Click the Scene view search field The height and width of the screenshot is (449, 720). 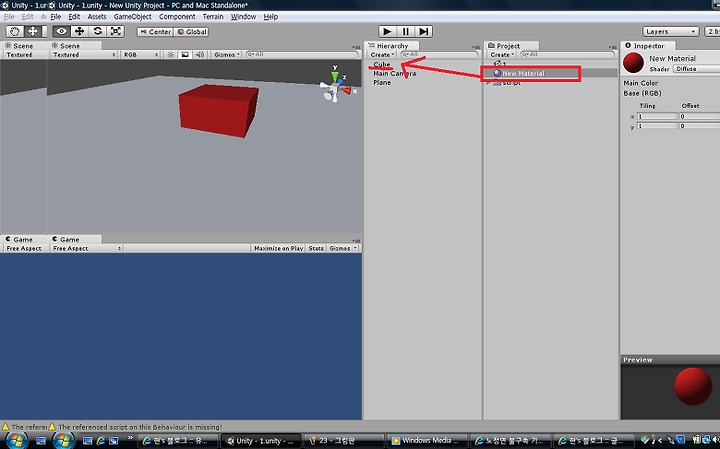pos(301,55)
